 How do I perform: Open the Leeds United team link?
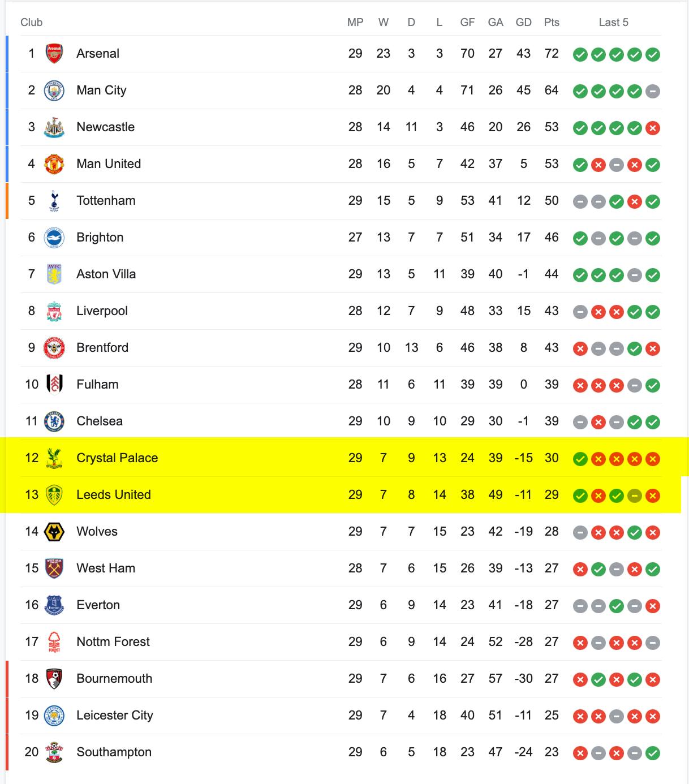[x=114, y=495]
